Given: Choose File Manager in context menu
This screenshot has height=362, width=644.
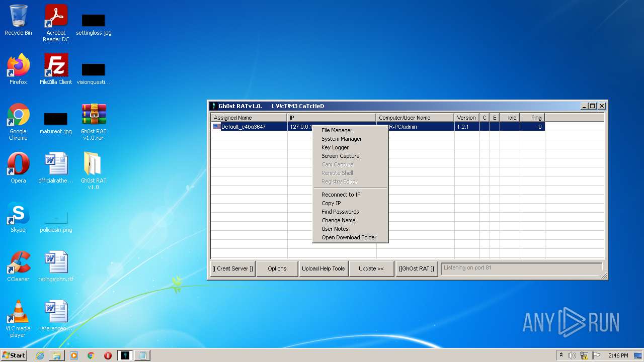Looking at the screenshot, I should 350,130.
